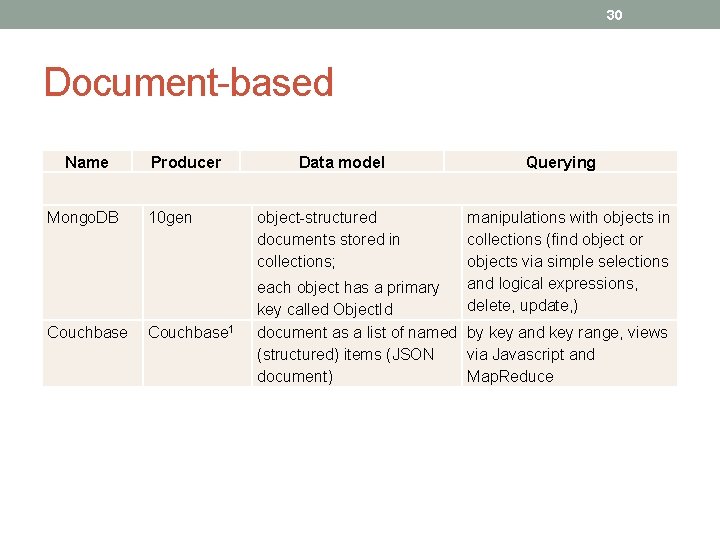Select the Name column header

tap(87, 162)
